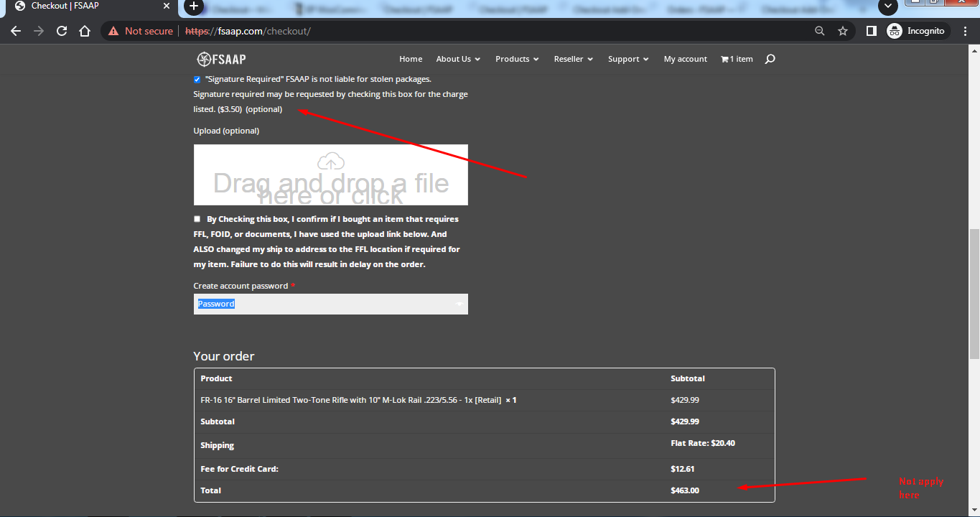Expand the About Us menu

pos(458,59)
